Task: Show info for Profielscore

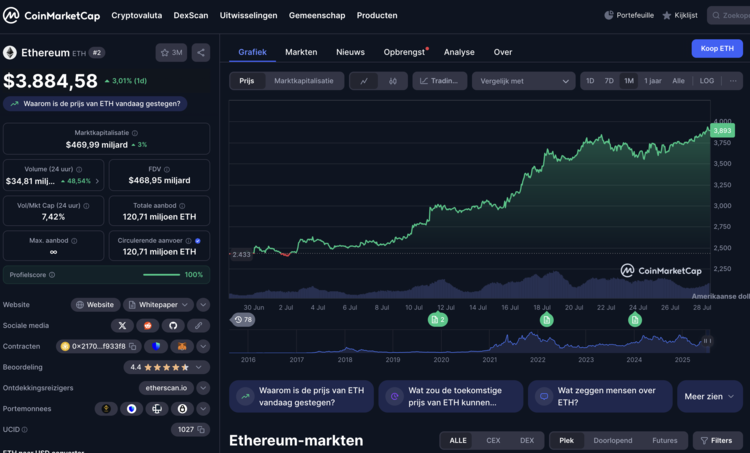Action: point(52,275)
